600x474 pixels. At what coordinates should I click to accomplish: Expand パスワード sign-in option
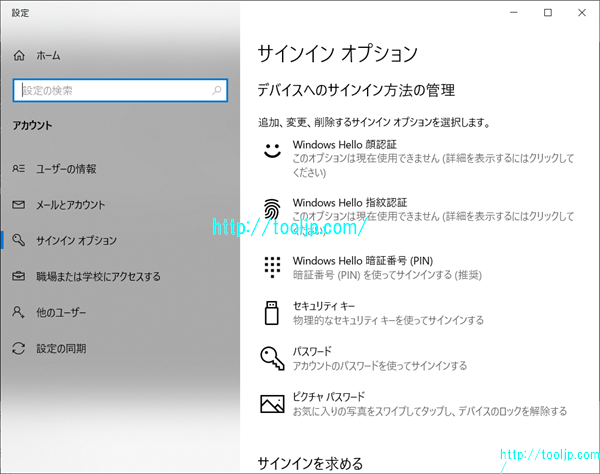coord(419,358)
